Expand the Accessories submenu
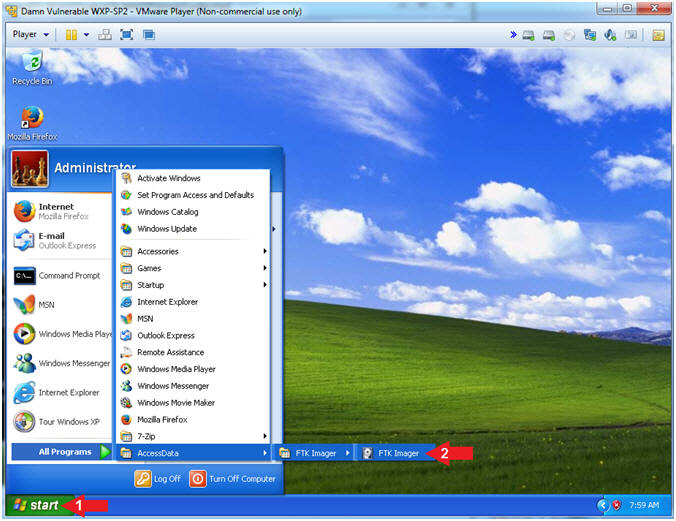Viewport: 676px width, 521px height. tap(192, 251)
